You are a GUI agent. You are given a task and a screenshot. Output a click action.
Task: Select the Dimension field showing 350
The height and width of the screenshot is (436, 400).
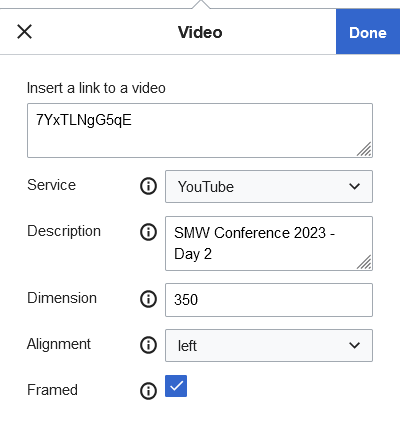[269, 300]
